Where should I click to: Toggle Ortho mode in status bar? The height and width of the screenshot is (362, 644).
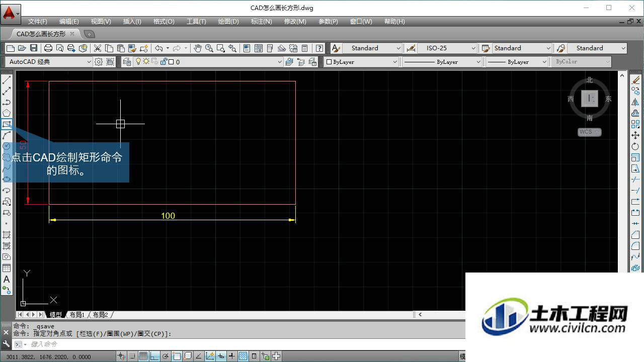point(154,356)
